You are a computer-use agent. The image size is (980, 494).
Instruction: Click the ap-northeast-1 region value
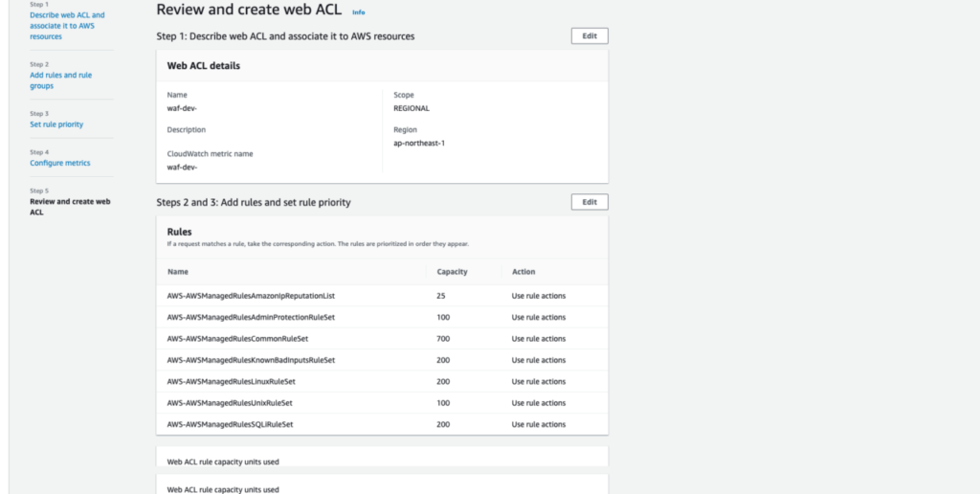tap(419, 144)
